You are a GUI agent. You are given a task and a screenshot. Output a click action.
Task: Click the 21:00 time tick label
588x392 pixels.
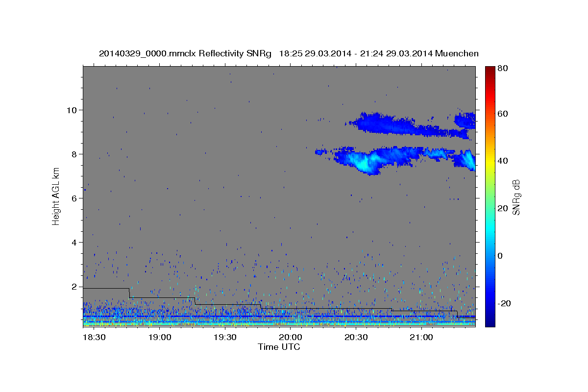click(x=421, y=338)
